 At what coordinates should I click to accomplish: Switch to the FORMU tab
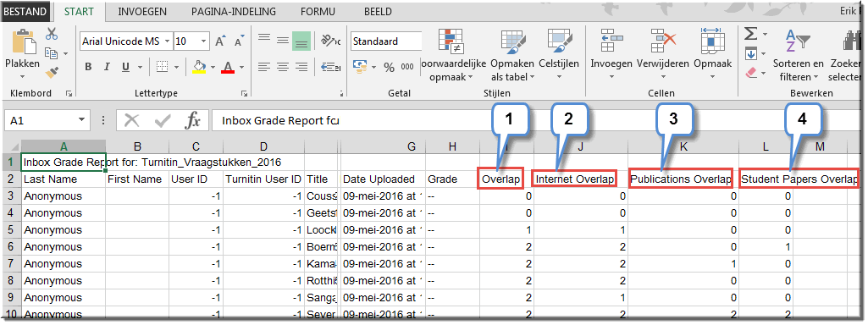318,11
